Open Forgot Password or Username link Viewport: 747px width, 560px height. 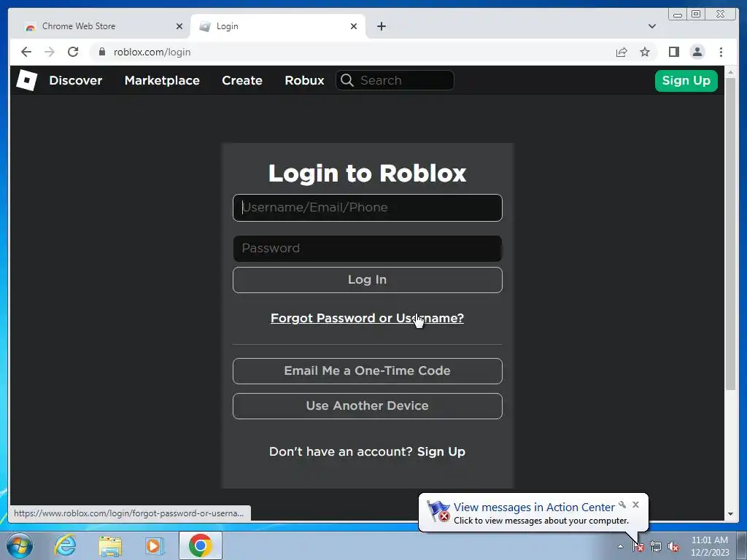click(x=368, y=318)
